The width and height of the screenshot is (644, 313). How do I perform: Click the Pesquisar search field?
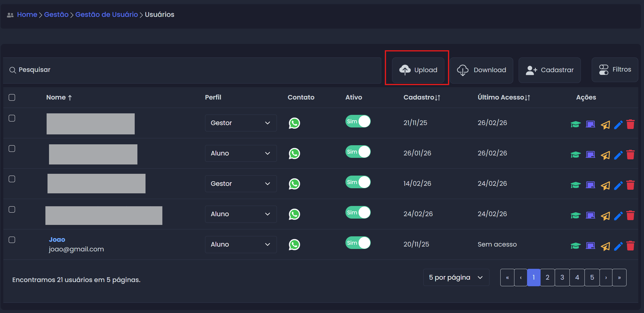[192, 70]
